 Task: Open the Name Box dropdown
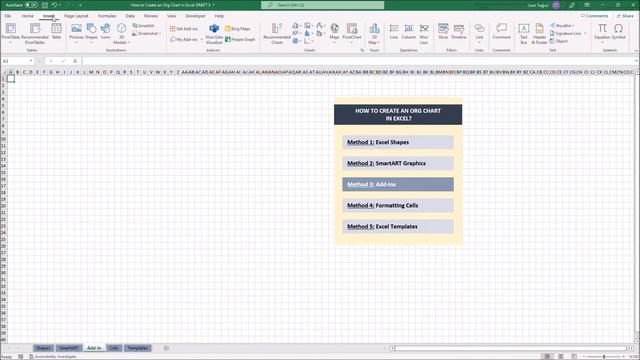pos(31,61)
